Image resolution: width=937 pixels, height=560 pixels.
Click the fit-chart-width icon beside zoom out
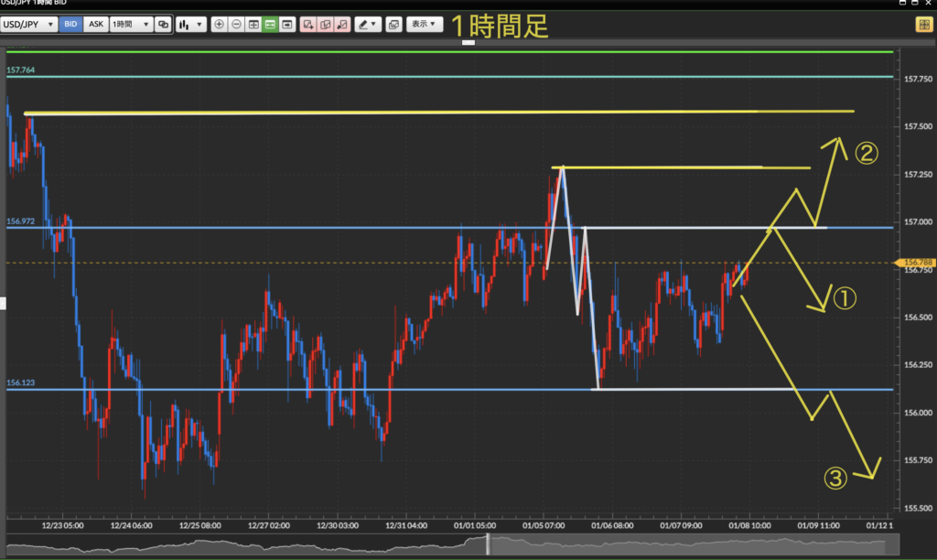click(253, 25)
